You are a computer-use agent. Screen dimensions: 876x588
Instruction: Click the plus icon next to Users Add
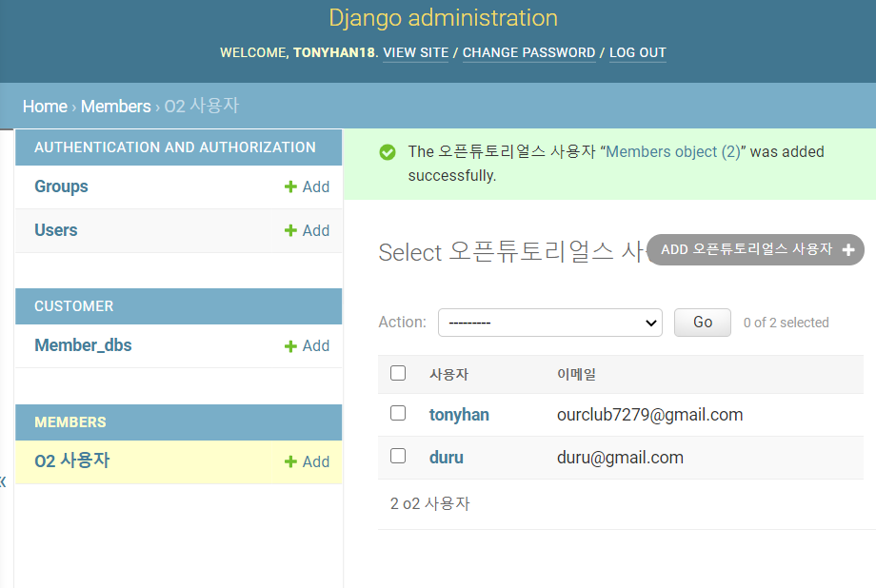click(x=290, y=230)
